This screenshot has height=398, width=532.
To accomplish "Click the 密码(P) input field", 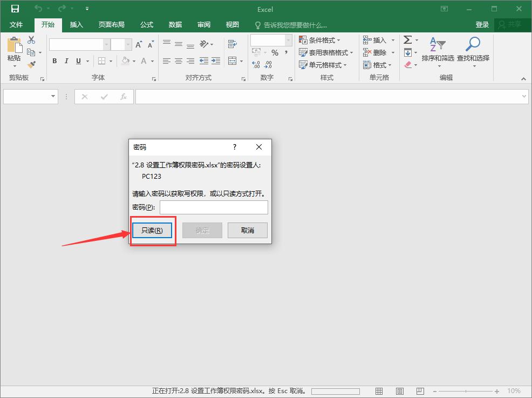I will (214, 207).
